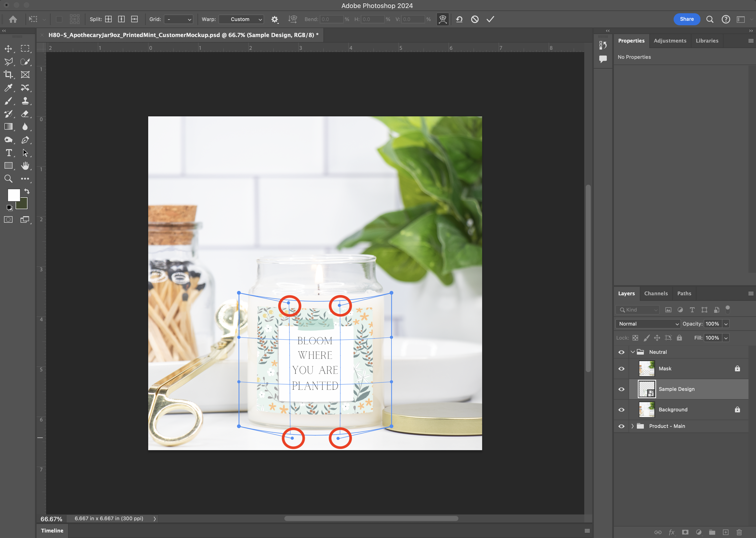
Task: Switch to the Adjustments tab
Action: click(x=670, y=41)
